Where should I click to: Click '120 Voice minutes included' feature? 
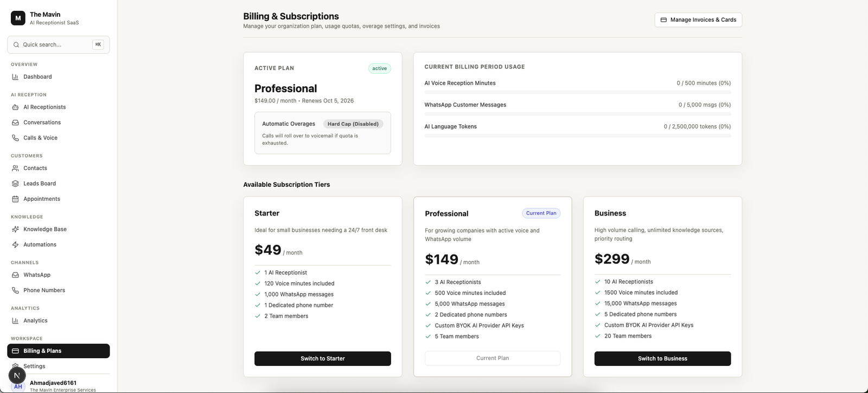tap(299, 283)
